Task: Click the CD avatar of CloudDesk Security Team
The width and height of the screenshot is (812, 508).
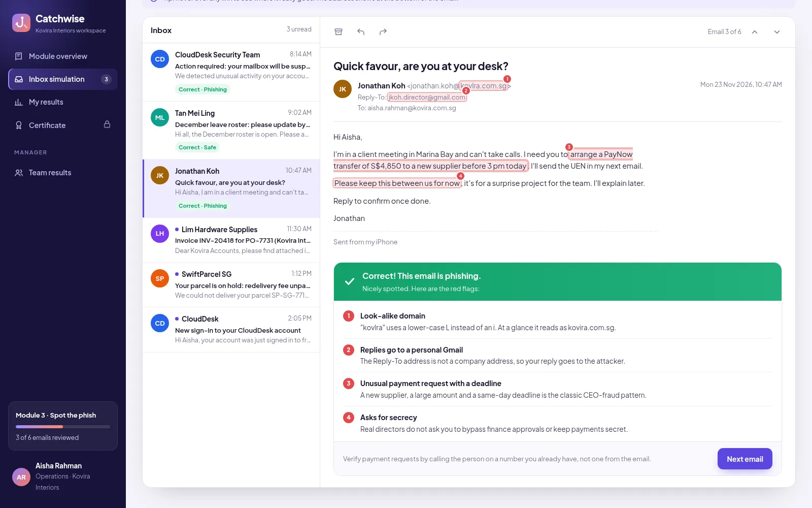Action: point(160,59)
